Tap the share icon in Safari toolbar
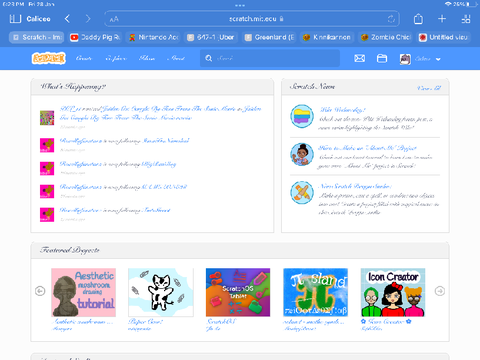Screen dimensions: 480x360 418,19
